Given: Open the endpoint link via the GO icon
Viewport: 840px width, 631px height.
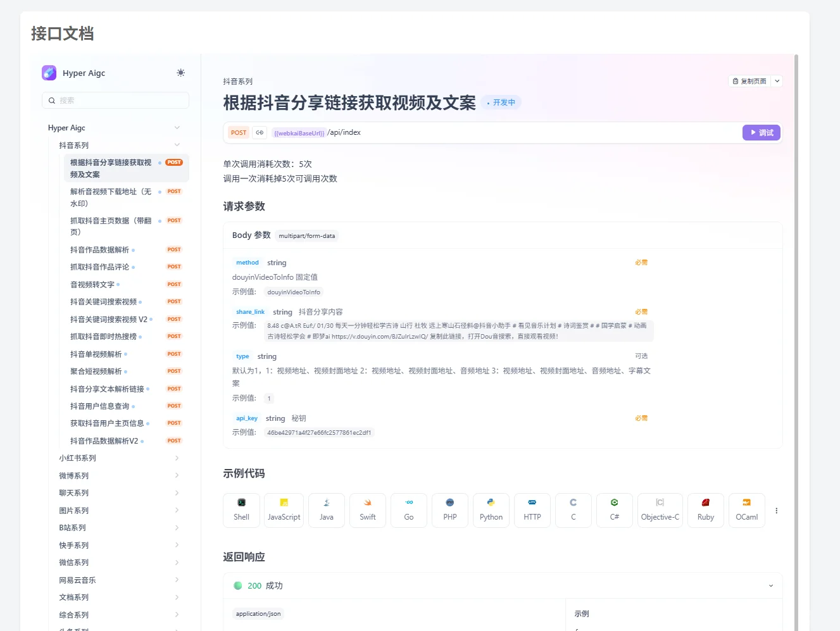Looking at the screenshot, I should point(260,132).
